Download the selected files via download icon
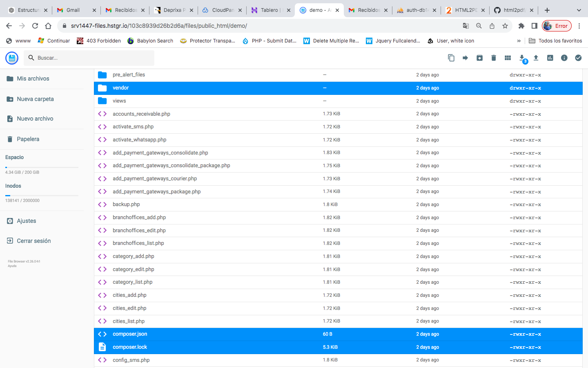 point(522,58)
